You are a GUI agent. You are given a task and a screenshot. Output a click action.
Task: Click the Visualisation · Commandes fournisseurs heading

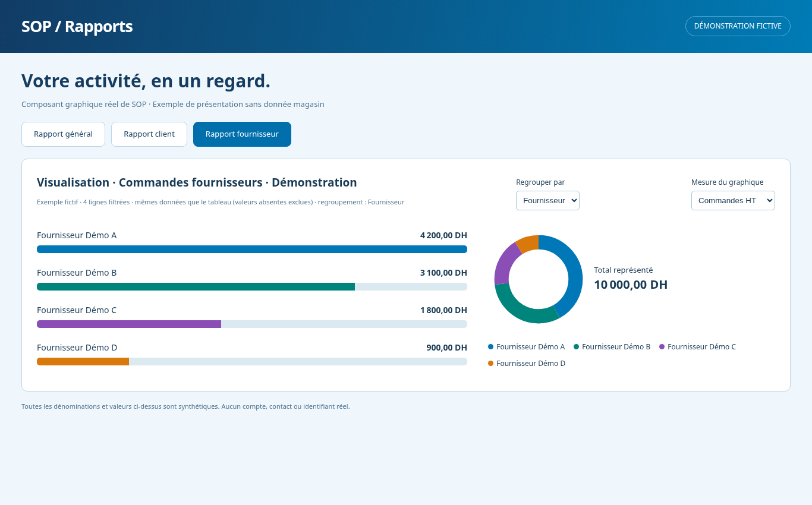[197, 182]
